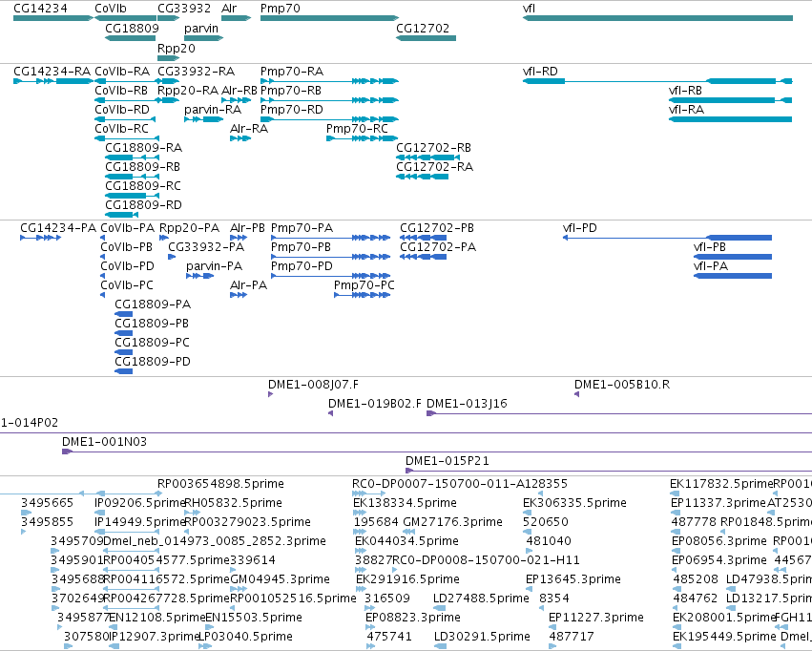812x651 pixels.
Task: Click the DME1-019B02.F marker
Action: [330, 413]
